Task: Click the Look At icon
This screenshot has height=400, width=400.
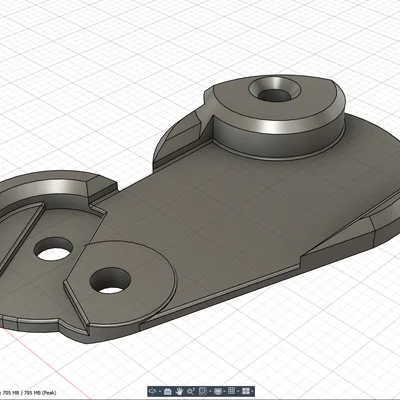Action: pyautogui.click(x=168, y=391)
